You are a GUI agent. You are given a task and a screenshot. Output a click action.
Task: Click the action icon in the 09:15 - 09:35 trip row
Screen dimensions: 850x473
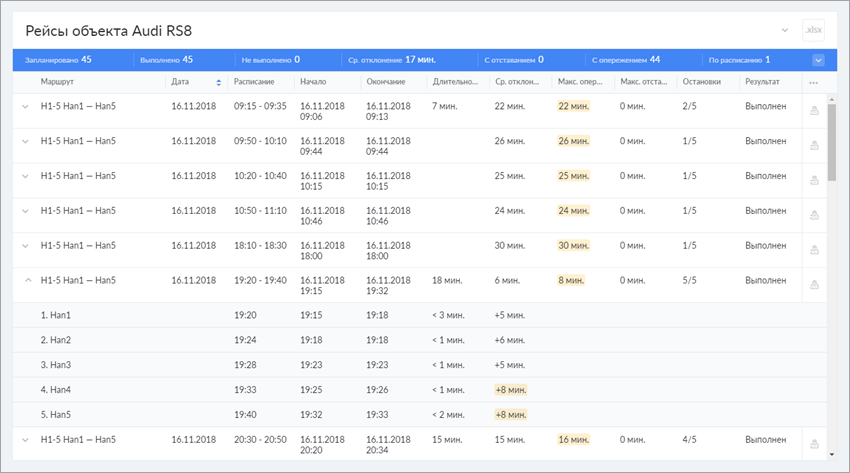(814, 111)
